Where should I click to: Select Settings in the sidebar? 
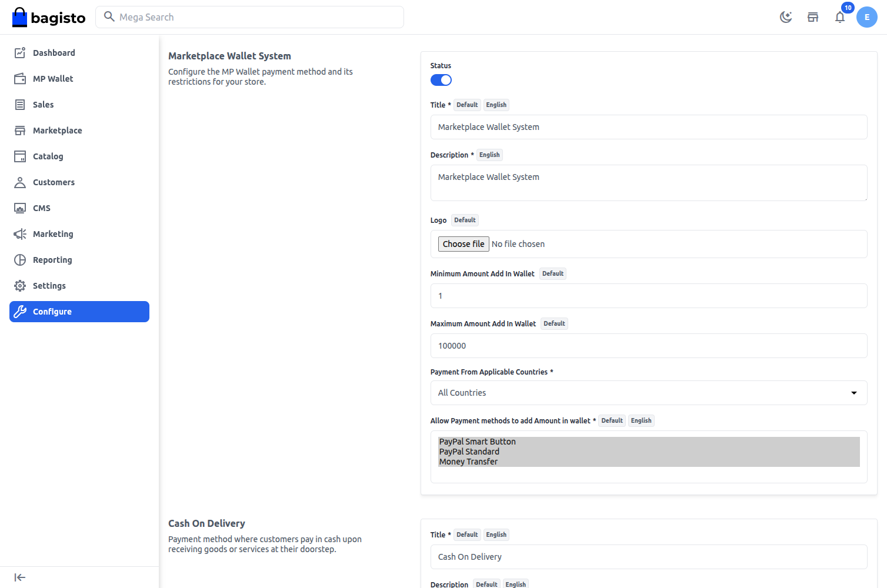point(19,285)
